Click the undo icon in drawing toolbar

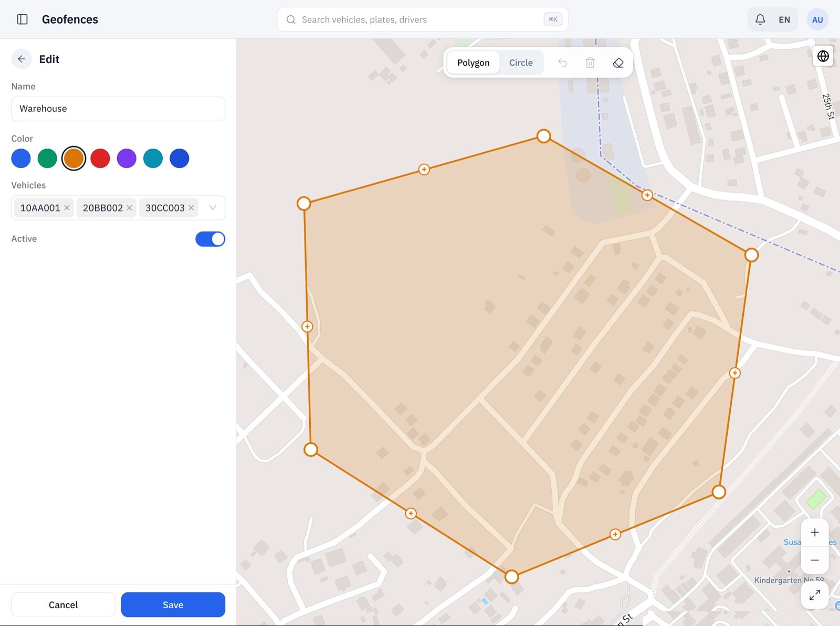[x=562, y=63]
